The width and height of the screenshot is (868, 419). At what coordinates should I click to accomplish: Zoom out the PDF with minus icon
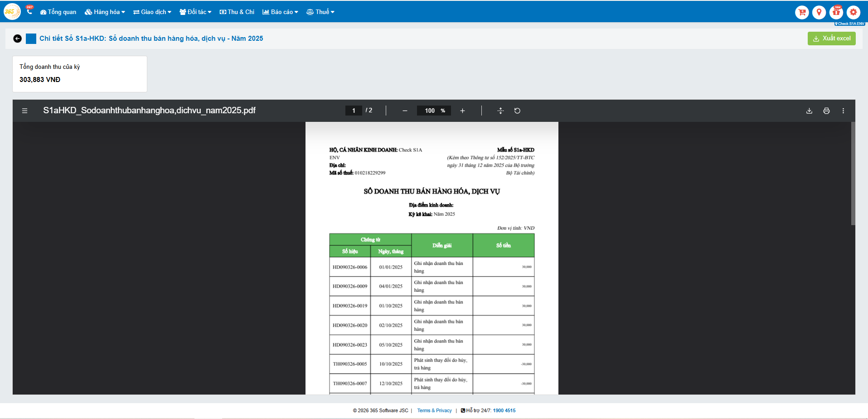pyautogui.click(x=405, y=111)
